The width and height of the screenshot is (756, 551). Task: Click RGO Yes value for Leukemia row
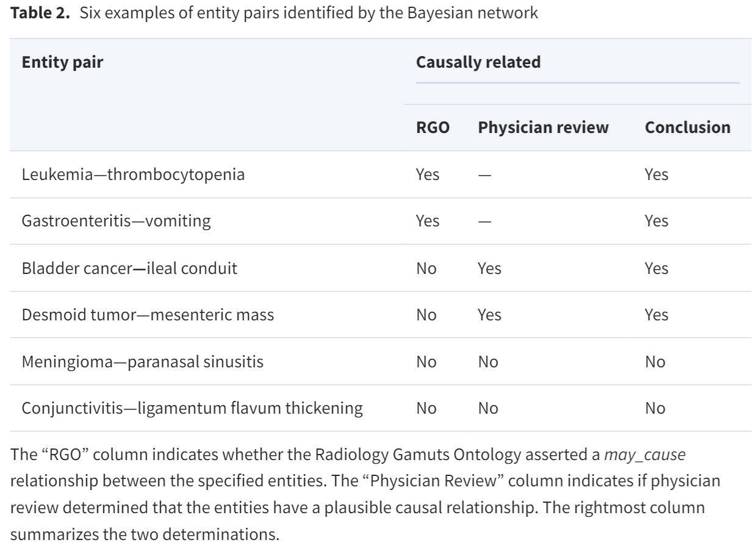click(428, 175)
